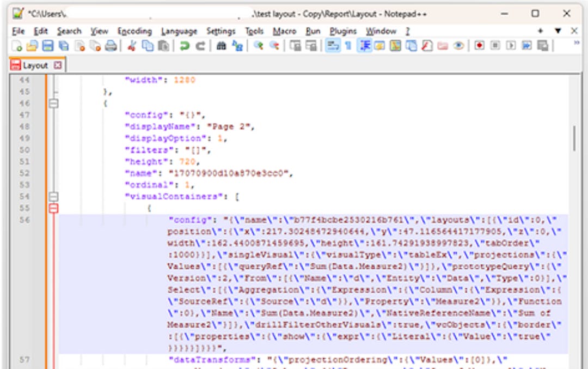
Task: Click the Open file folder icon
Action: 32,46
